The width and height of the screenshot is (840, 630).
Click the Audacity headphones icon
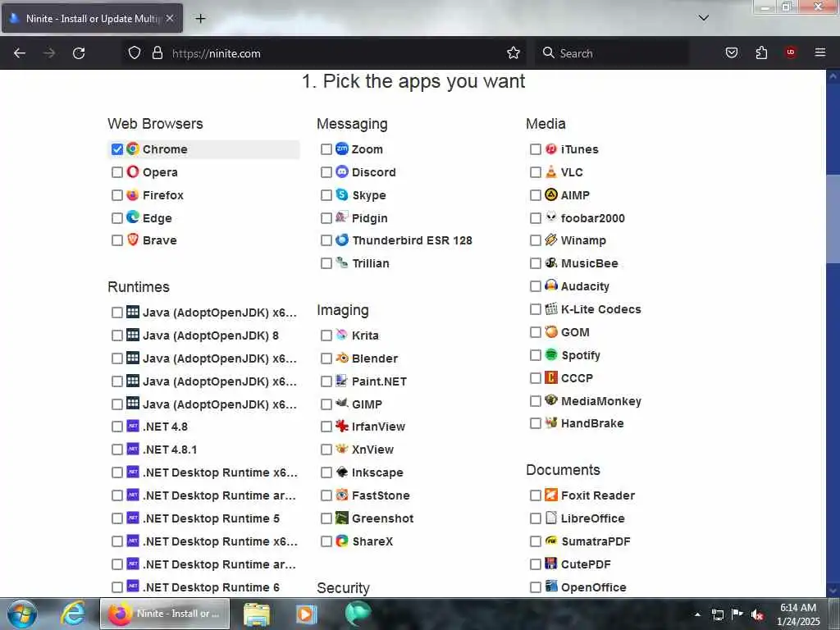coord(550,285)
